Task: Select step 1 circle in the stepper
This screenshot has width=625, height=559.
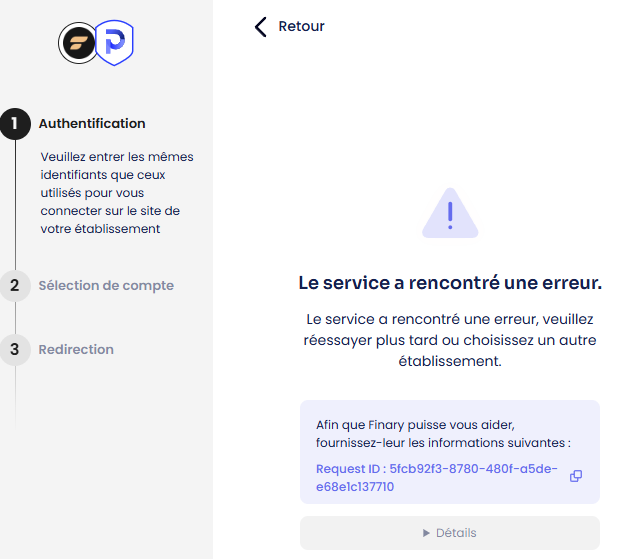Action: (15, 124)
